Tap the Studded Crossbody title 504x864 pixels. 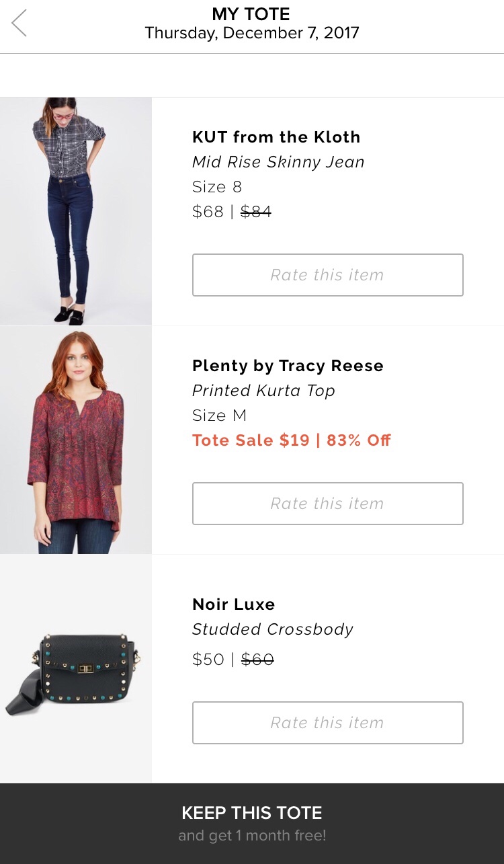tap(273, 629)
